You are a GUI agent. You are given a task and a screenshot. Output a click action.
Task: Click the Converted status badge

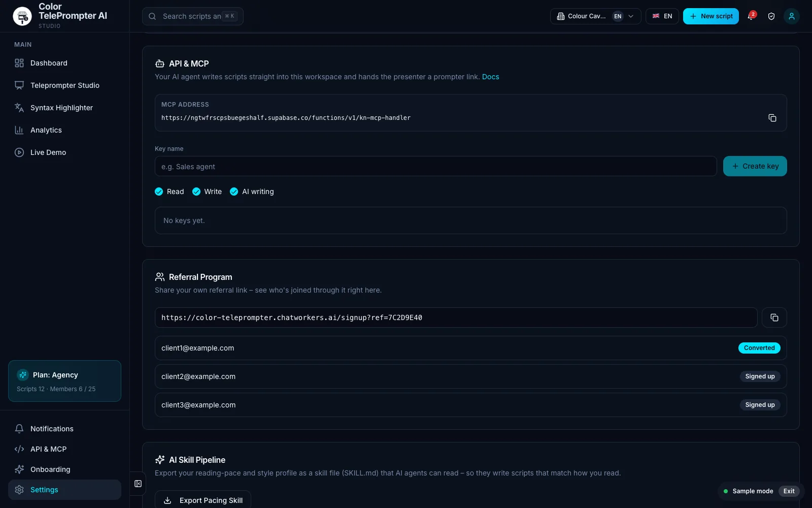pos(759,348)
